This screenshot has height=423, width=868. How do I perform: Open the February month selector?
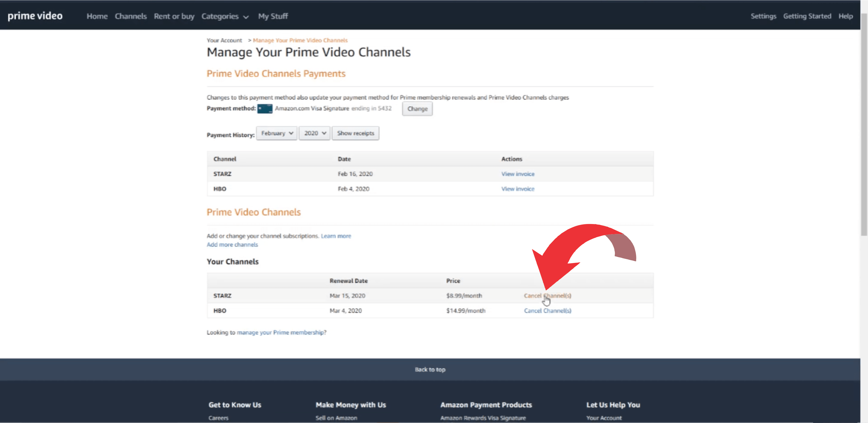276,133
